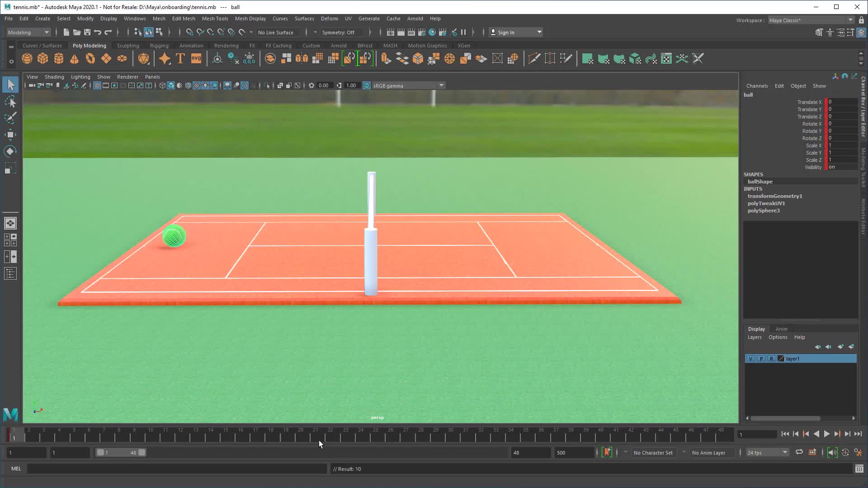Toggle layer1 playback P box
This screenshot has height=488, width=868.
[761, 359]
